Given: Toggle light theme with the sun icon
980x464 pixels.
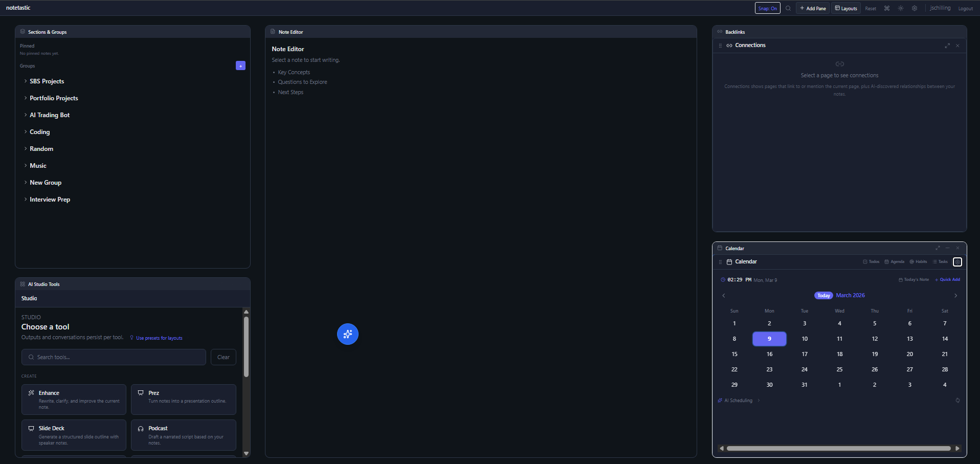Looking at the screenshot, I should (901, 8).
